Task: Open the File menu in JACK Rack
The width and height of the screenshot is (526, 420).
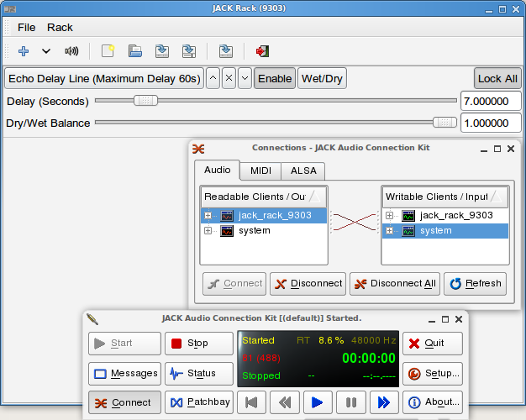Action: point(26,28)
